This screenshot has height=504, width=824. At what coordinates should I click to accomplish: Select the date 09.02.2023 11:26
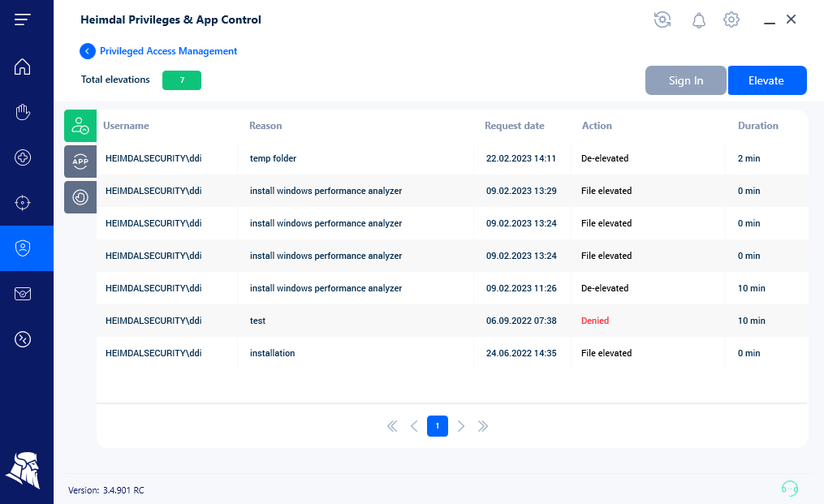tap(521, 288)
